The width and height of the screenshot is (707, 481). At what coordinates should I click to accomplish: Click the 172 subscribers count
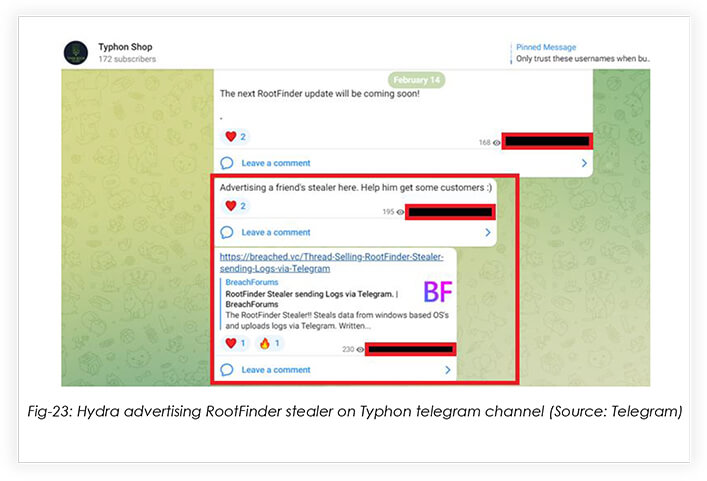127,59
